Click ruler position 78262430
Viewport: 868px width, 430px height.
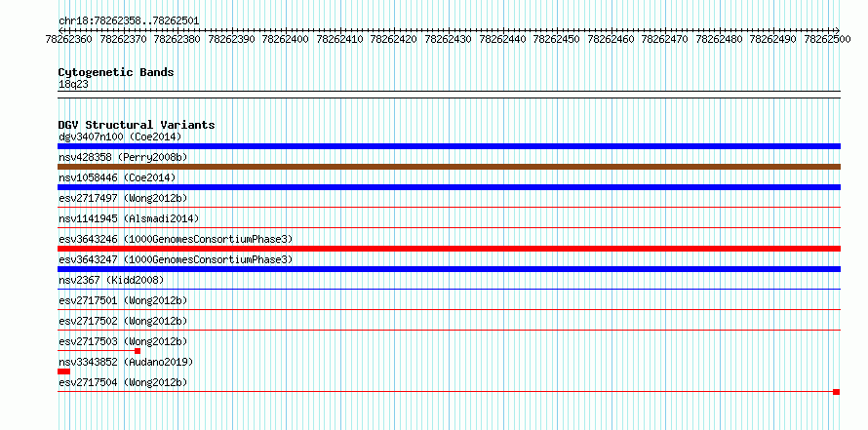tap(449, 39)
